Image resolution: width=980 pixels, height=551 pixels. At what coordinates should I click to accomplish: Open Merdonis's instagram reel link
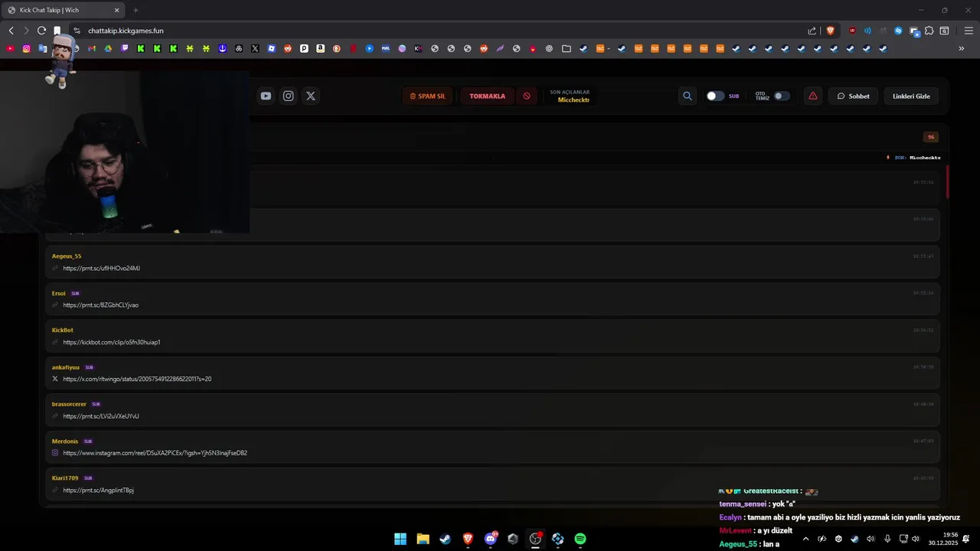click(x=155, y=453)
